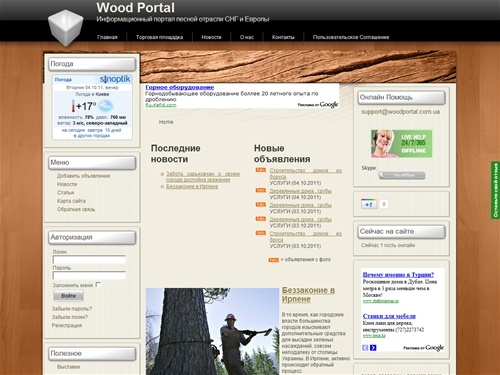This screenshot has width=500, height=375.
Task: Open 'Добавить объявление' in the side menu
Action: click(83, 176)
